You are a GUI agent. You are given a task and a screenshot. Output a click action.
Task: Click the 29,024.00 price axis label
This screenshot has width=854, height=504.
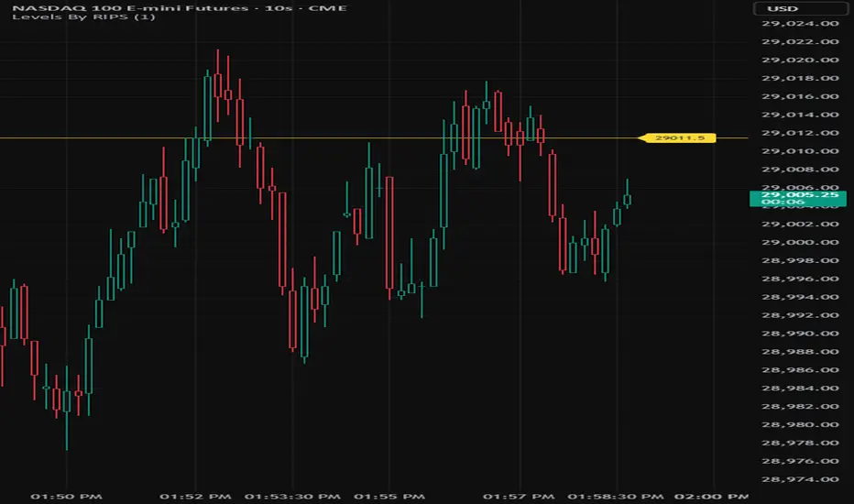[800, 24]
